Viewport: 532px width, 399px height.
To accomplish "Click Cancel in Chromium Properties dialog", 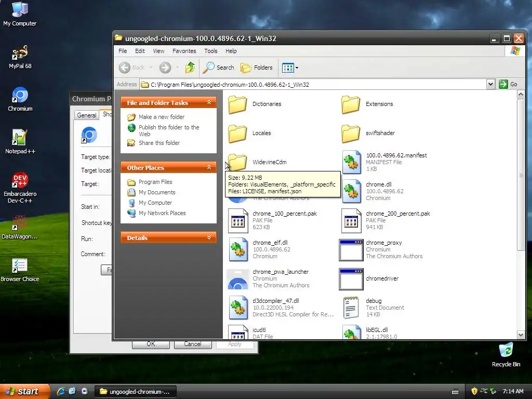I will [193, 344].
